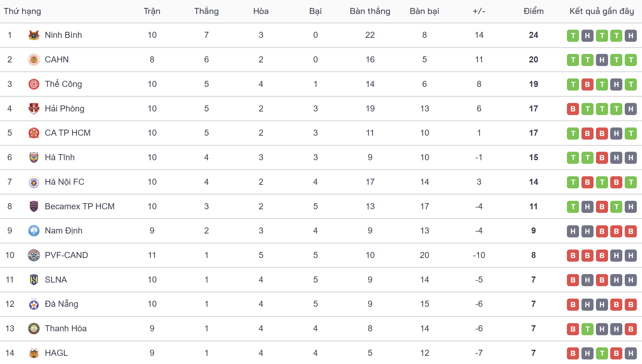Click the Điểm column header
This screenshot has width=642, height=364.
pyautogui.click(x=533, y=11)
